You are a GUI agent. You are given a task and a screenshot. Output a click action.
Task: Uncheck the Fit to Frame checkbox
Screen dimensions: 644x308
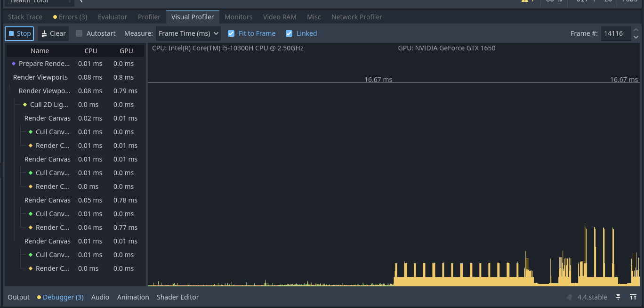click(x=231, y=33)
